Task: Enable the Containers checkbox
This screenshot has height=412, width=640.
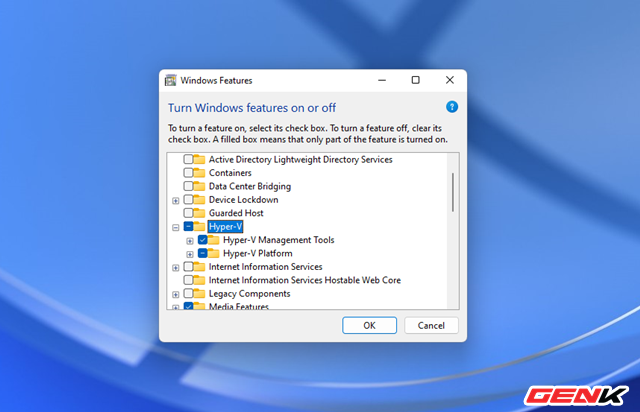Action: coord(188,173)
